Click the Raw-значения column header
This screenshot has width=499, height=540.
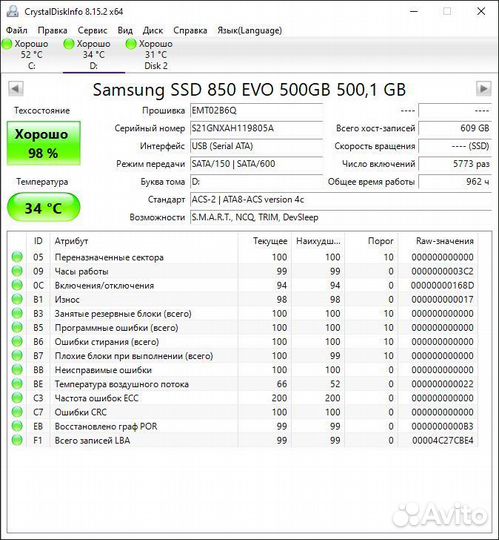438,241
